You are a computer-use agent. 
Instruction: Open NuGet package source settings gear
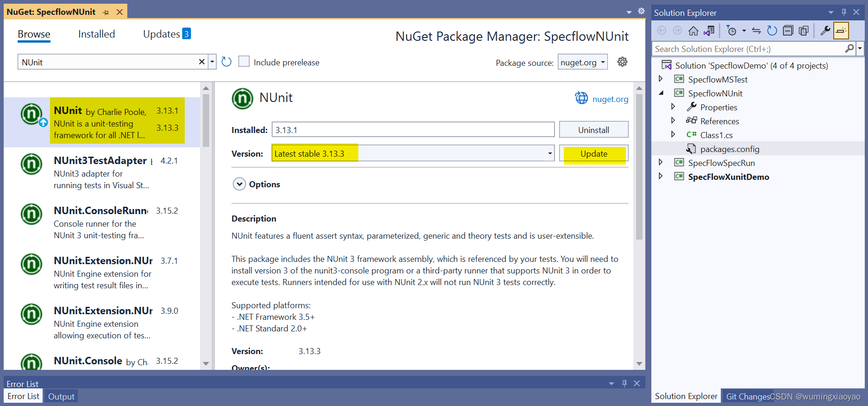pos(622,62)
